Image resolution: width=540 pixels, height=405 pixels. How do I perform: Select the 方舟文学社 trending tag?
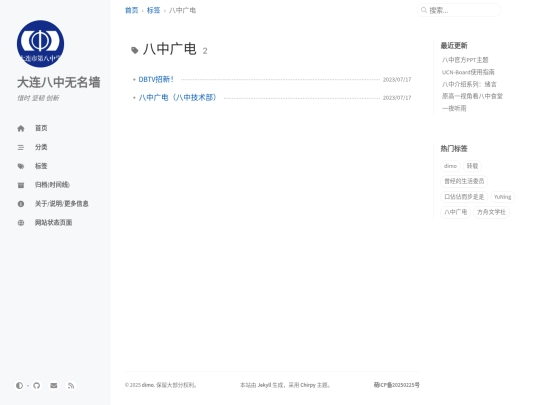(x=491, y=212)
